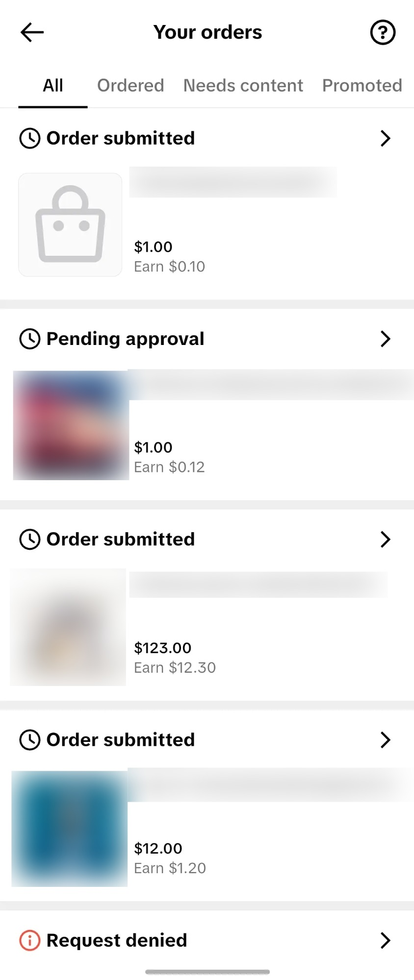Open the Needs content tab
Viewport: 414px width, 980px height.
coord(243,86)
